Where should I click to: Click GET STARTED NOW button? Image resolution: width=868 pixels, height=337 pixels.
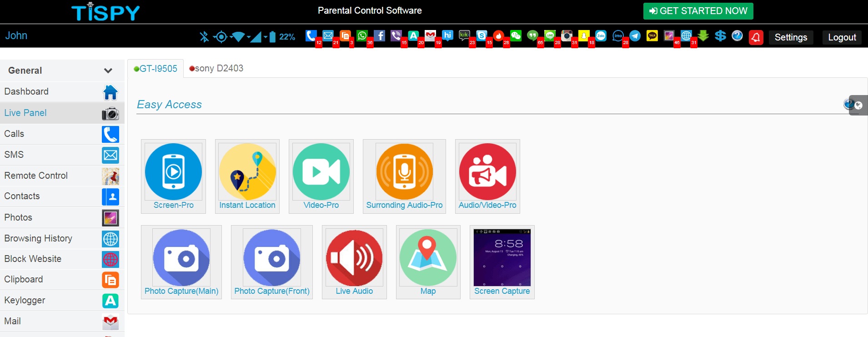point(698,11)
